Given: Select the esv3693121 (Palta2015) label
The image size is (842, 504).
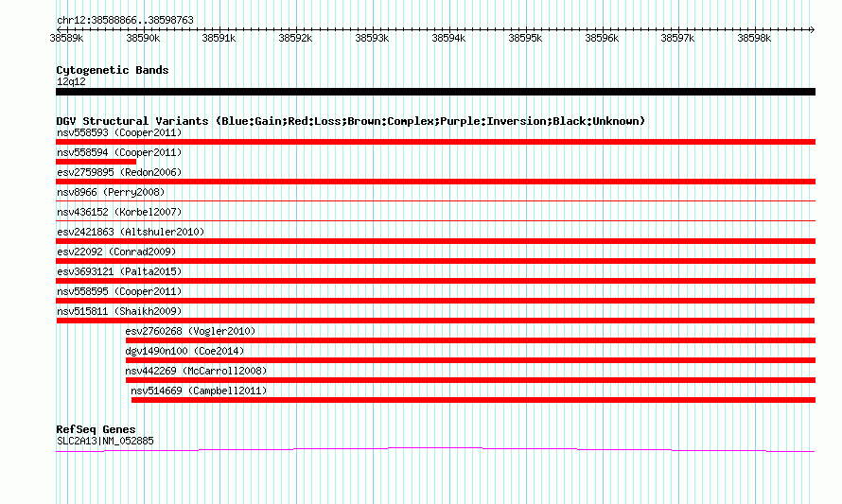Looking at the screenshot, I should pyautogui.click(x=119, y=271).
